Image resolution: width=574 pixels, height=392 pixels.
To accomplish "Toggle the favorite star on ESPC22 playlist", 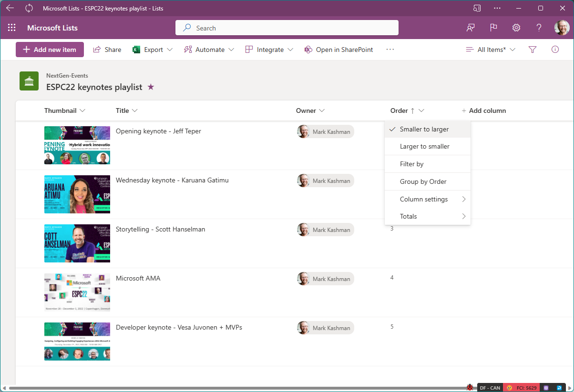I will pyautogui.click(x=151, y=87).
